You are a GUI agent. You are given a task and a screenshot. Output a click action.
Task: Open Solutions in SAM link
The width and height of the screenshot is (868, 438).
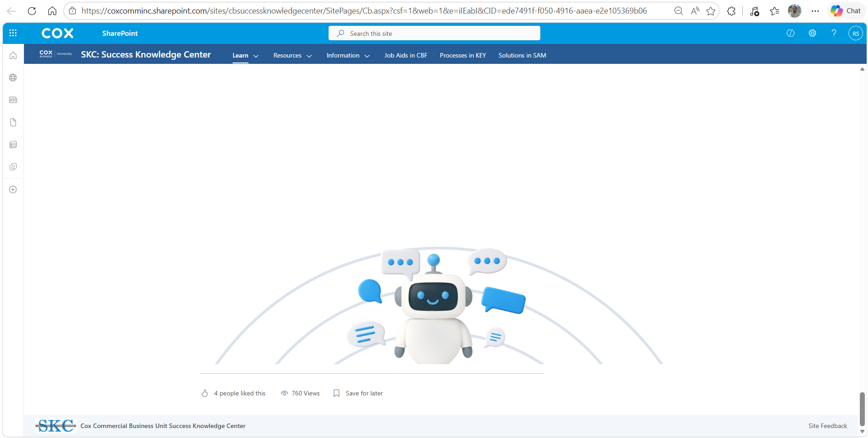pos(522,55)
